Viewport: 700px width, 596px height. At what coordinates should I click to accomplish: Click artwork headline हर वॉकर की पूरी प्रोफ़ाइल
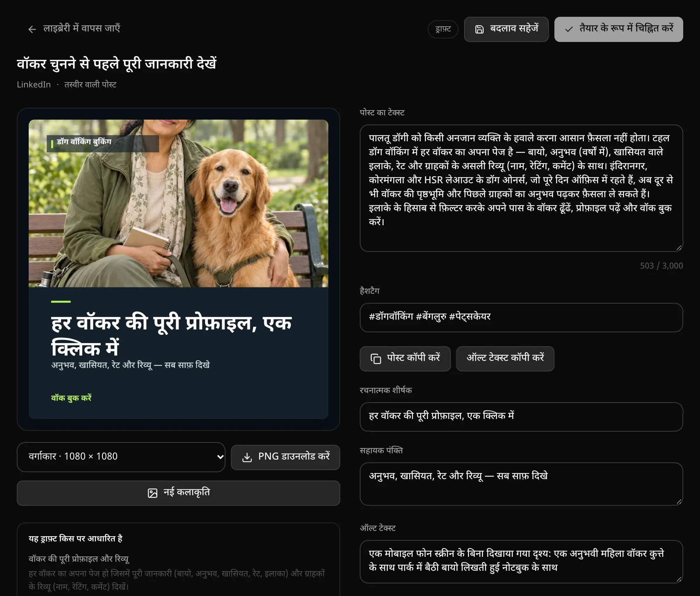pyautogui.click(x=171, y=336)
